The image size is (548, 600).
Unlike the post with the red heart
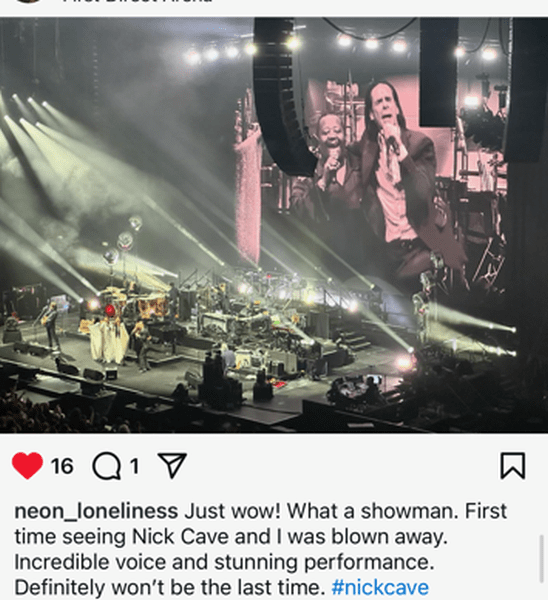pos(27,465)
